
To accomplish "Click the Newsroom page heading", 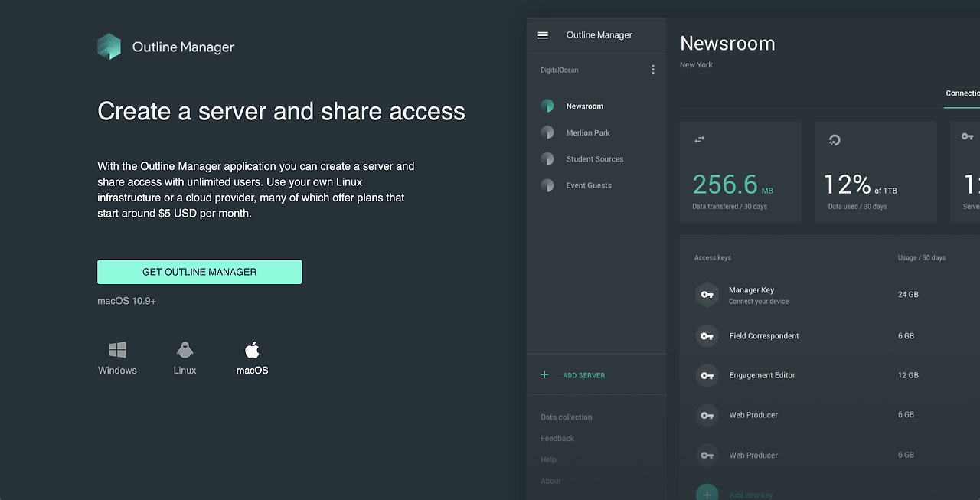I will click(x=727, y=44).
